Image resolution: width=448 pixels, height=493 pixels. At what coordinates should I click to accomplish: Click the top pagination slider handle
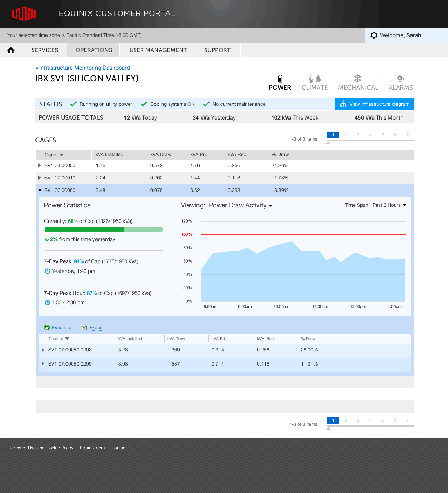pyautogui.click(x=328, y=143)
